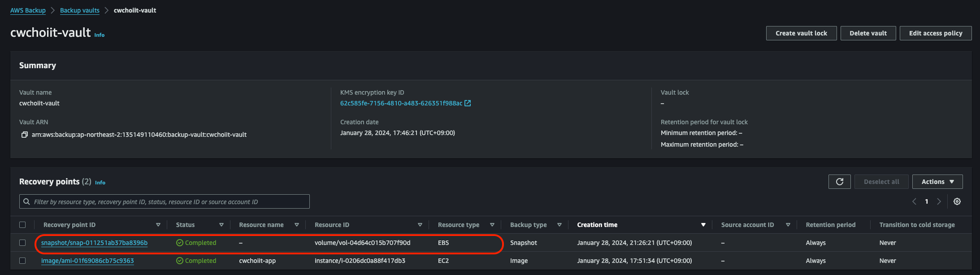Sort by Resource name column arrow

click(x=297, y=225)
